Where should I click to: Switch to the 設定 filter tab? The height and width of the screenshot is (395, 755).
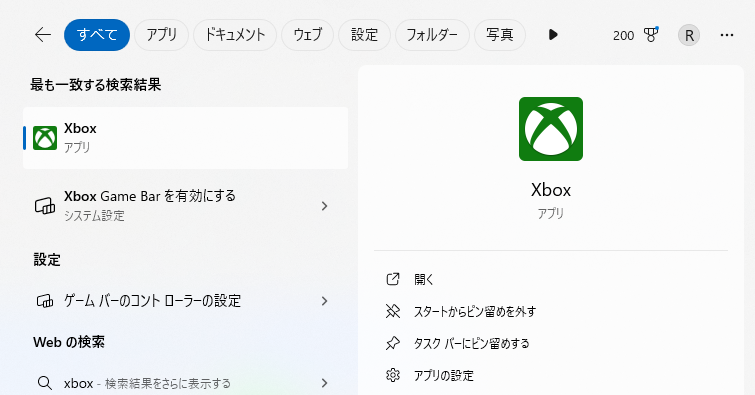tap(364, 35)
